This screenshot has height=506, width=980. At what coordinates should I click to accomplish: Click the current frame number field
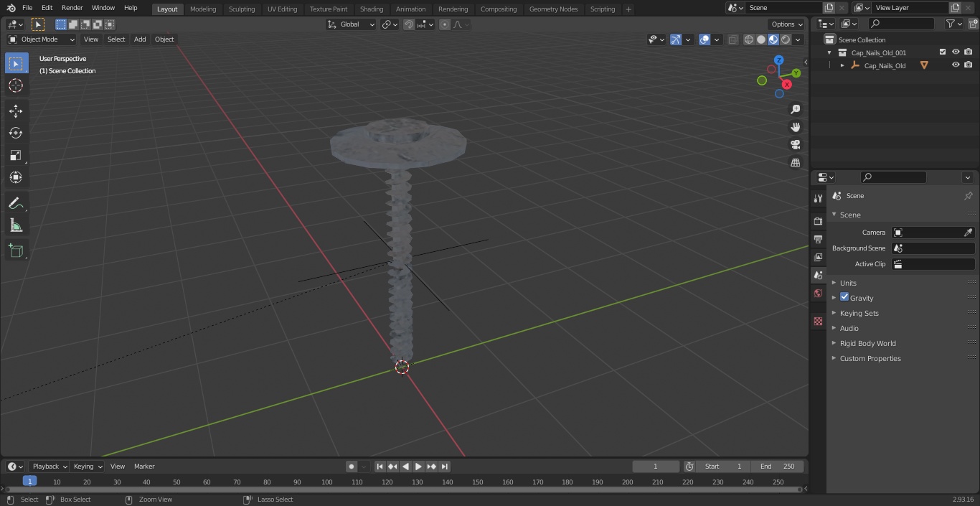pyautogui.click(x=656, y=467)
